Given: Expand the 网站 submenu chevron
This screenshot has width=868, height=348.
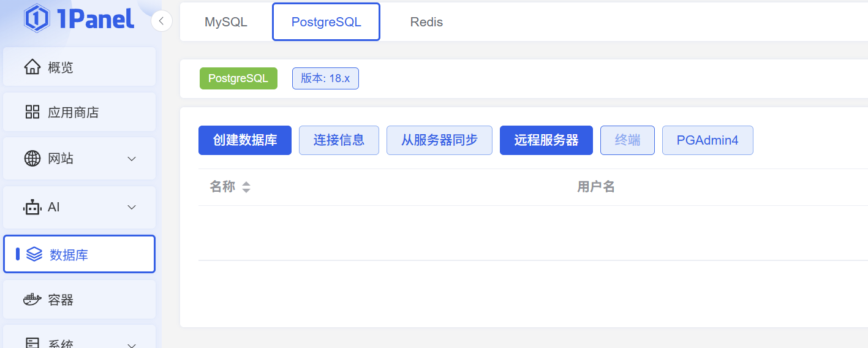Looking at the screenshot, I should (x=131, y=159).
